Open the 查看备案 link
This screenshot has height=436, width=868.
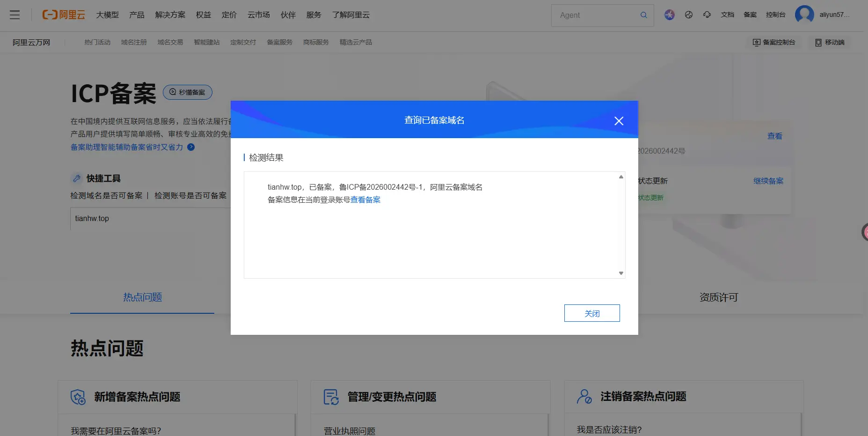[x=366, y=200]
